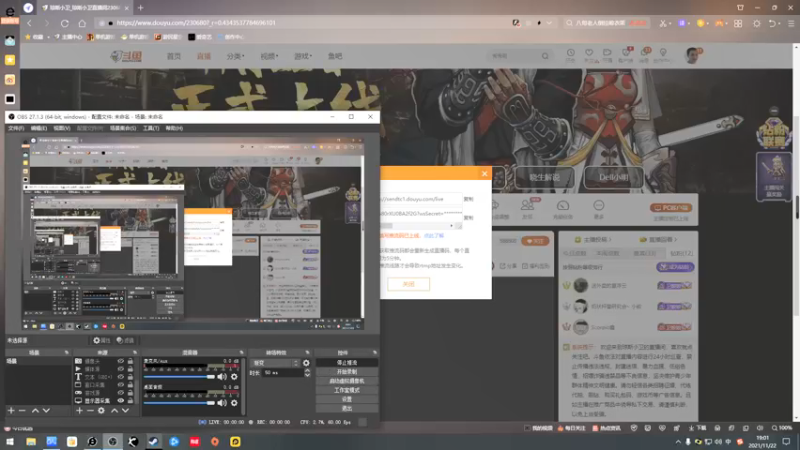800x450 pixels.
Task: Open the transition type dropdown in OBS
Action: 274,363
